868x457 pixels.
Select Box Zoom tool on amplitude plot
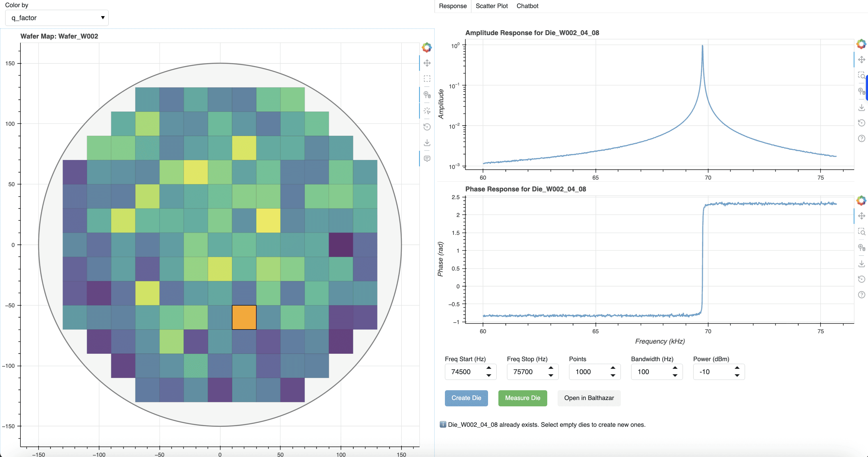click(x=861, y=75)
